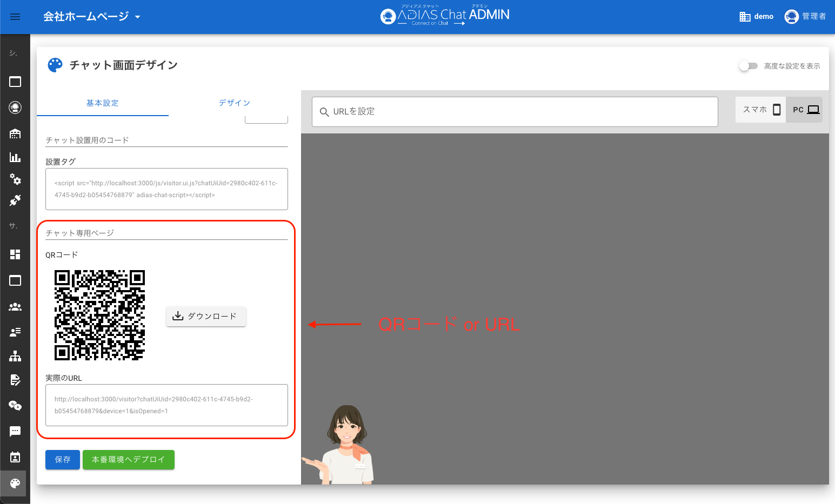835x504 pixels.
Task: Open the 管理者 account menu
Action: pos(805,17)
